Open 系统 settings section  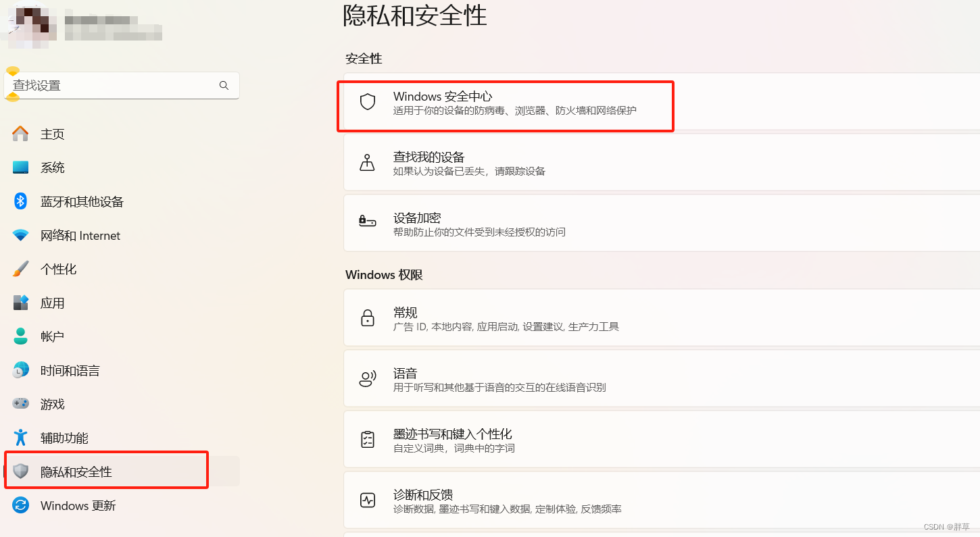(x=122, y=168)
